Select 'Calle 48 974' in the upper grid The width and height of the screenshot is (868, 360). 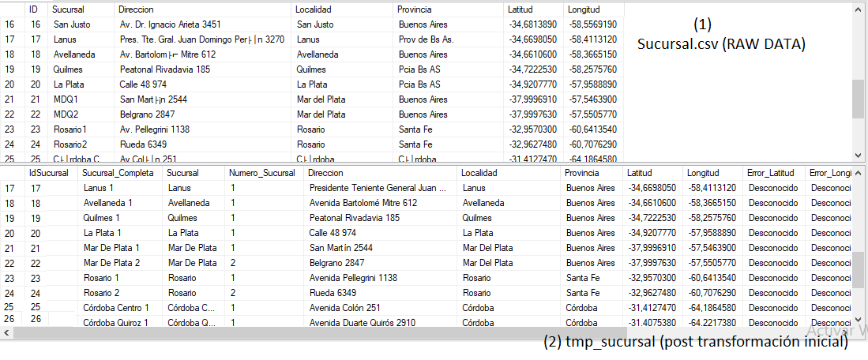point(203,84)
